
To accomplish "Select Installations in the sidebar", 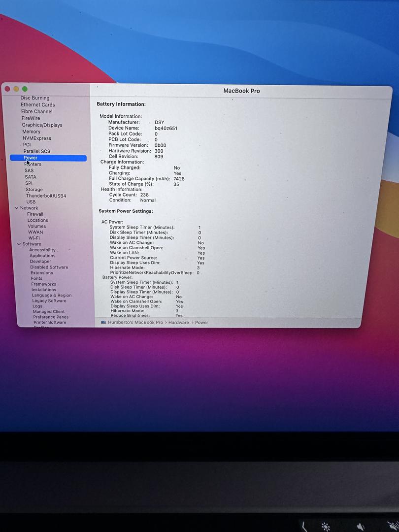I will tap(44, 290).
